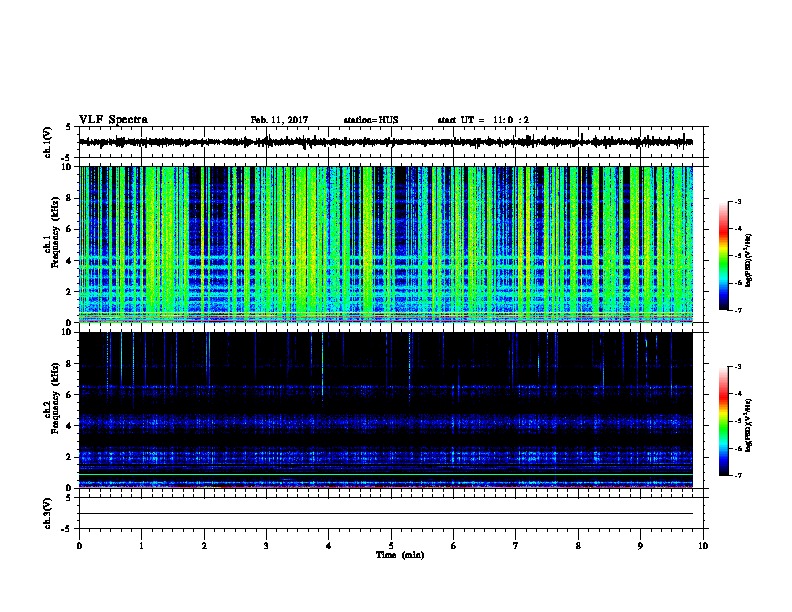Click the ch.1 color bar "log(PSD)" units label

coord(749,260)
